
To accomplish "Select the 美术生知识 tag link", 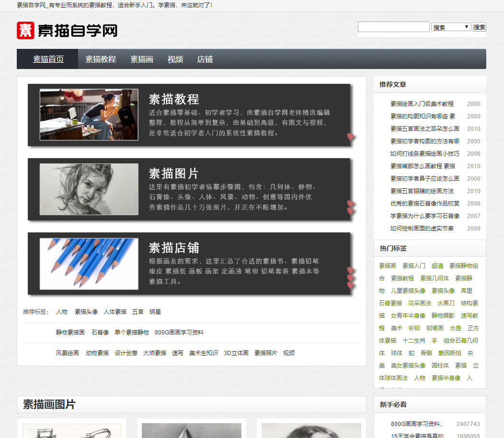I will click(204, 353).
